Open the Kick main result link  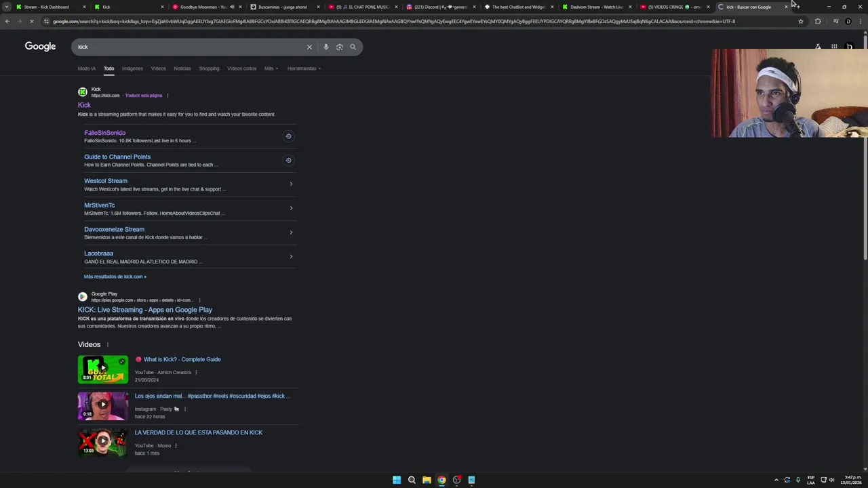(x=84, y=105)
